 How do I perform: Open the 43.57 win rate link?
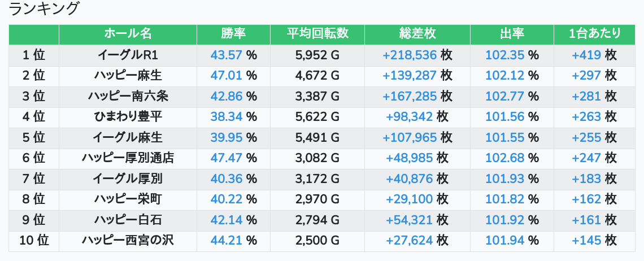(227, 55)
